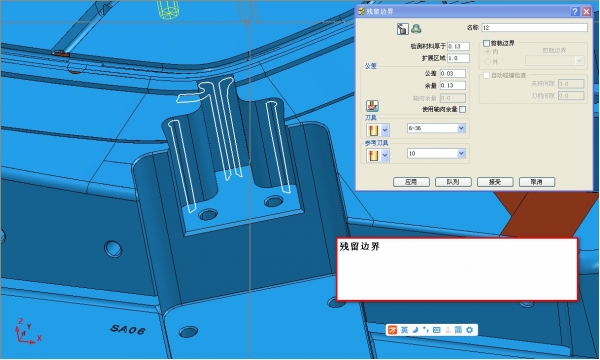
Task: Open the arrow next to the 刀具 tool icon
Action: pos(385,130)
